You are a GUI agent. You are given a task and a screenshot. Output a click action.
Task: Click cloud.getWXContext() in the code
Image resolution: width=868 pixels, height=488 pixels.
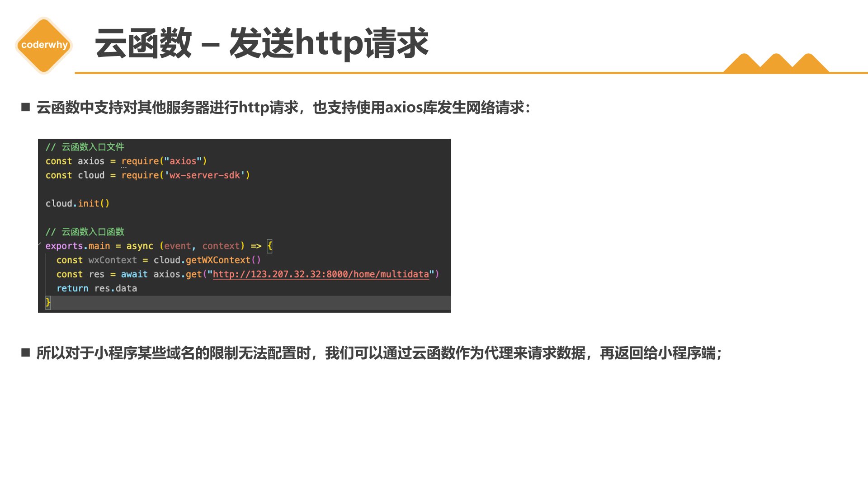pos(207,260)
